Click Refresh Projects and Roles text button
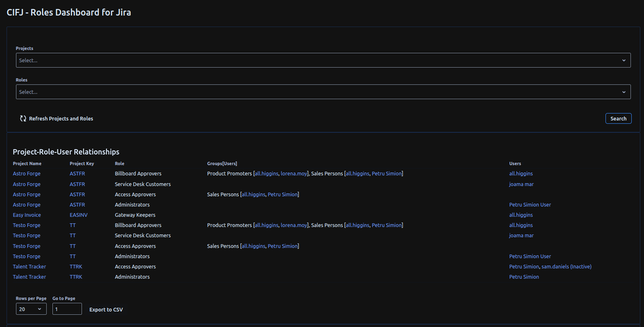The height and width of the screenshot is (327, 644). pyautogui.click(x=61, y=119)
